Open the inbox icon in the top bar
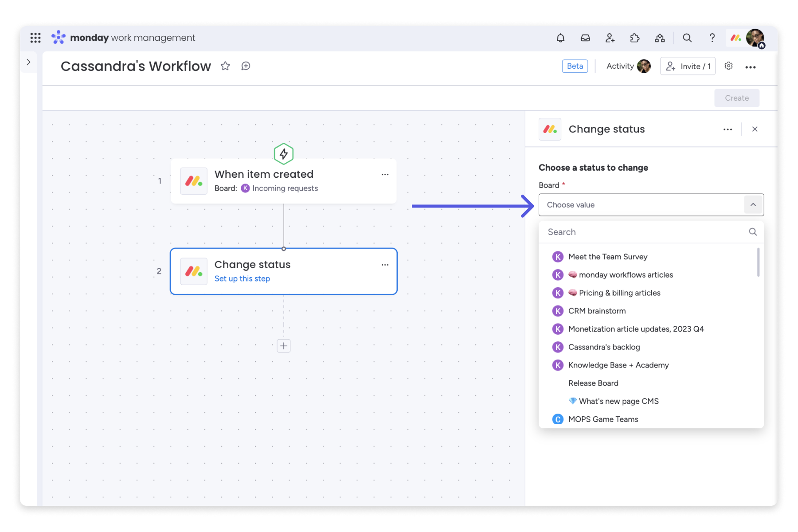This screenshot has width=798, height=532. 585,38
